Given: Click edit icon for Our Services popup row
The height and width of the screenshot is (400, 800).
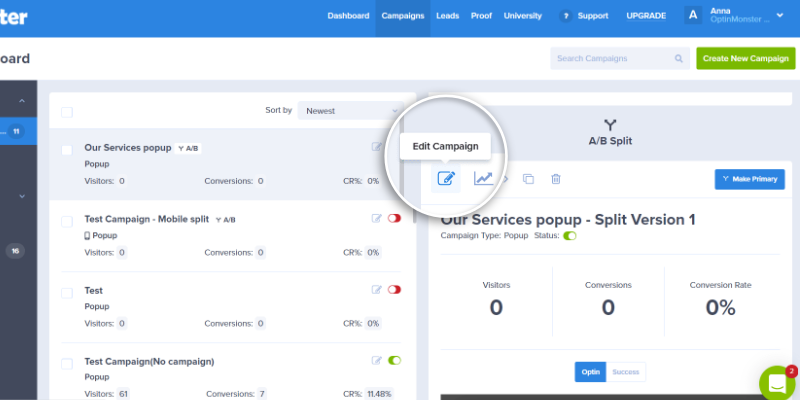Looking at the screenshot, I should 377,147.
